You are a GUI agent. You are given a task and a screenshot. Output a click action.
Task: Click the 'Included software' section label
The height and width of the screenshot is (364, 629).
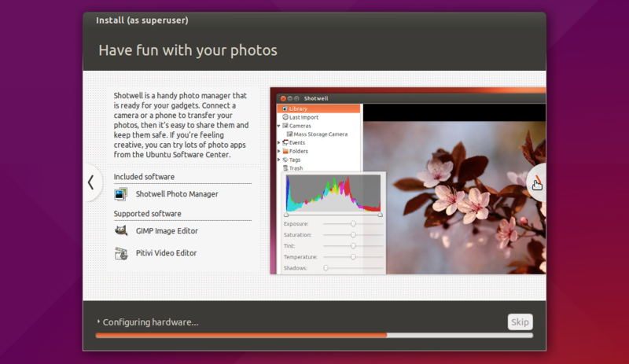click(x=144, y=177)
